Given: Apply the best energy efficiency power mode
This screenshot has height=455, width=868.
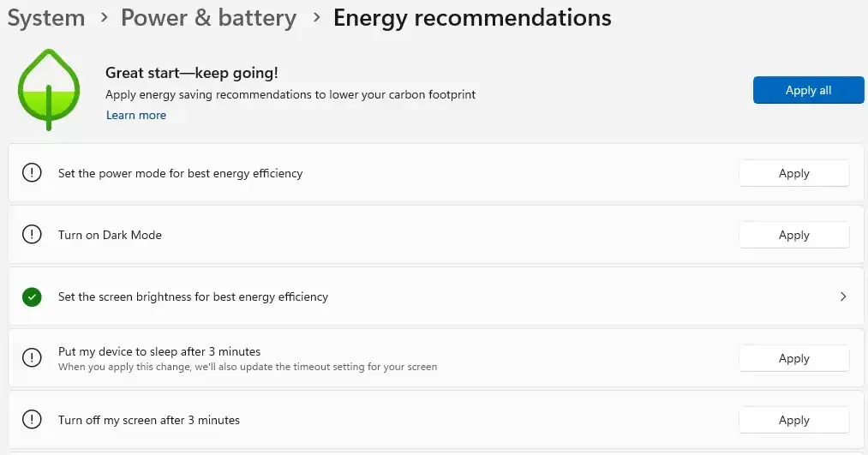Looking at the screenshot, I should [793, 173].
